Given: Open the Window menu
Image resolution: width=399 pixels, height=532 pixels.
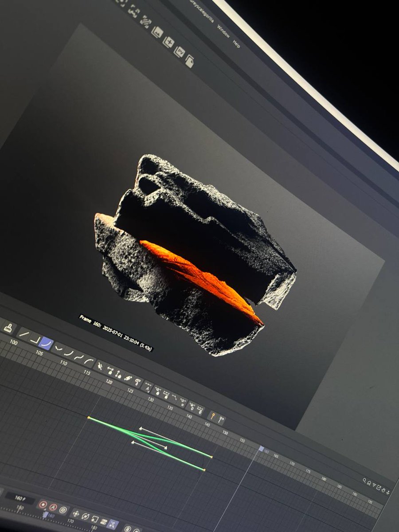Looking at the screenshot, I should 223,31.
